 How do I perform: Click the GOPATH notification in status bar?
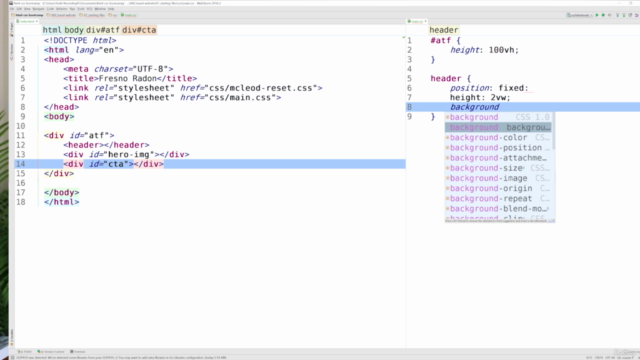coord(121,358)
